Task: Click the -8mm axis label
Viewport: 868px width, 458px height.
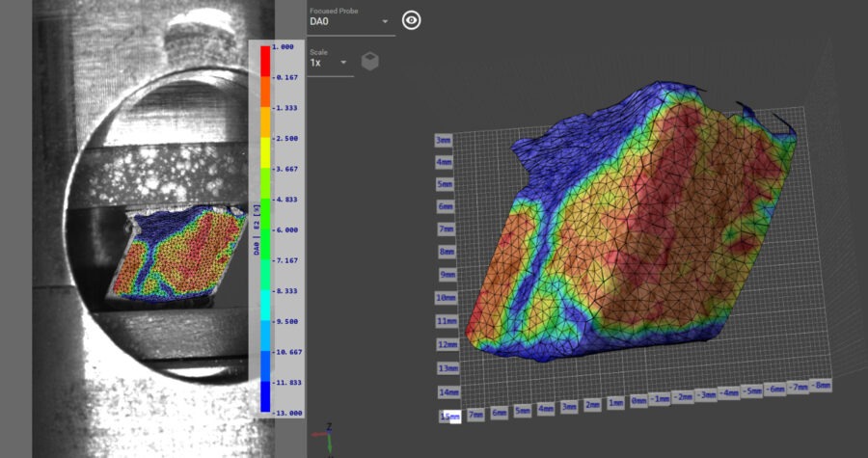Action: (x=821, y=385)
